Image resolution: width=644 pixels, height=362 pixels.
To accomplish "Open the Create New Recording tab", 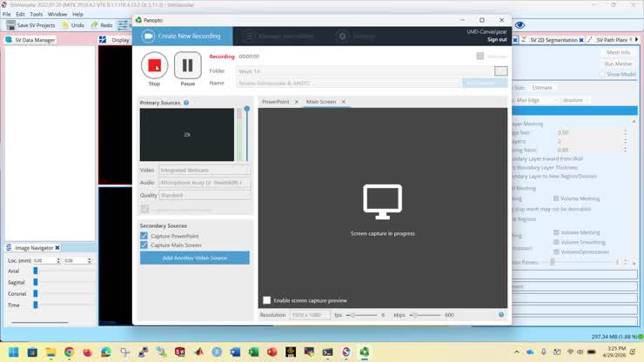I will tap(182, 37).
